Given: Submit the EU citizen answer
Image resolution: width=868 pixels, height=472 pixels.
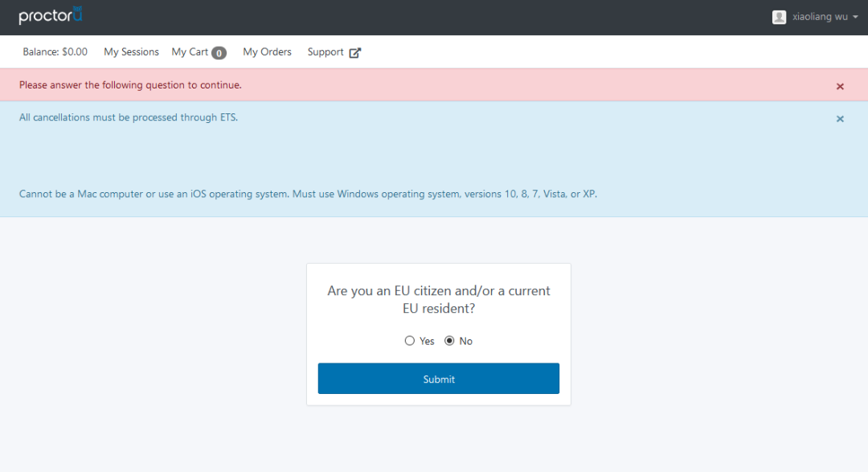Looking at the screenshot, I should pos(439,379).
